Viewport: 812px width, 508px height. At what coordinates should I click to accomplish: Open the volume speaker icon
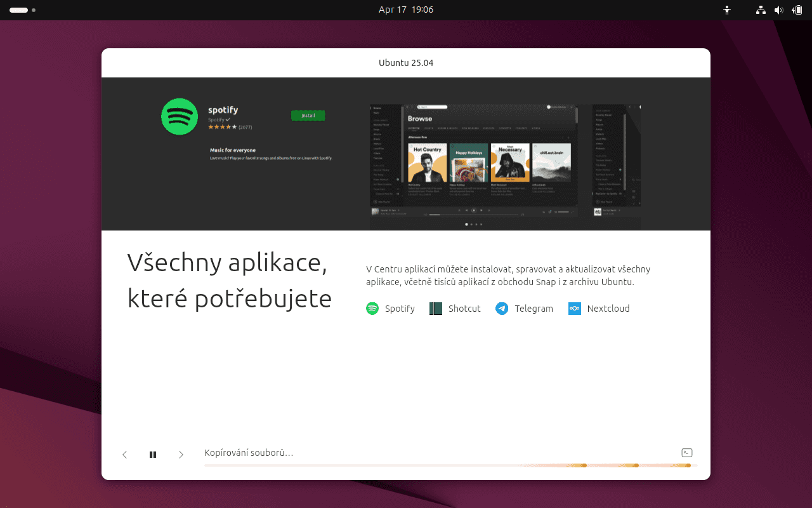(x=779, y=10)
